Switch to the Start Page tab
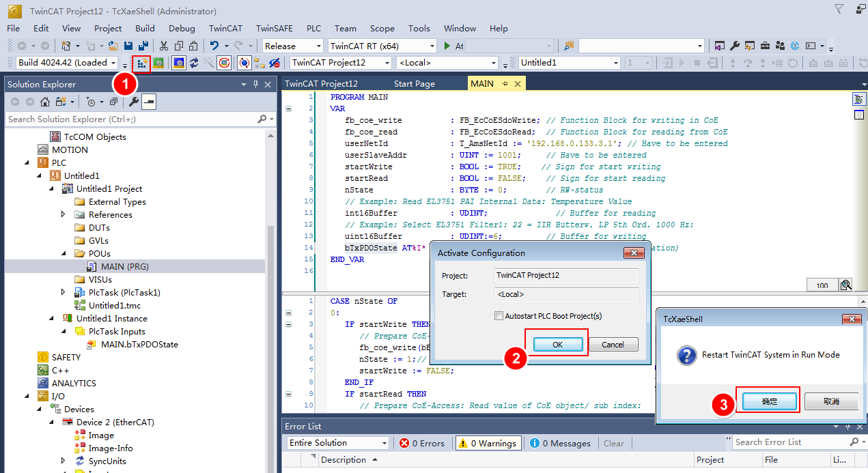 click(x=414, y=84)
